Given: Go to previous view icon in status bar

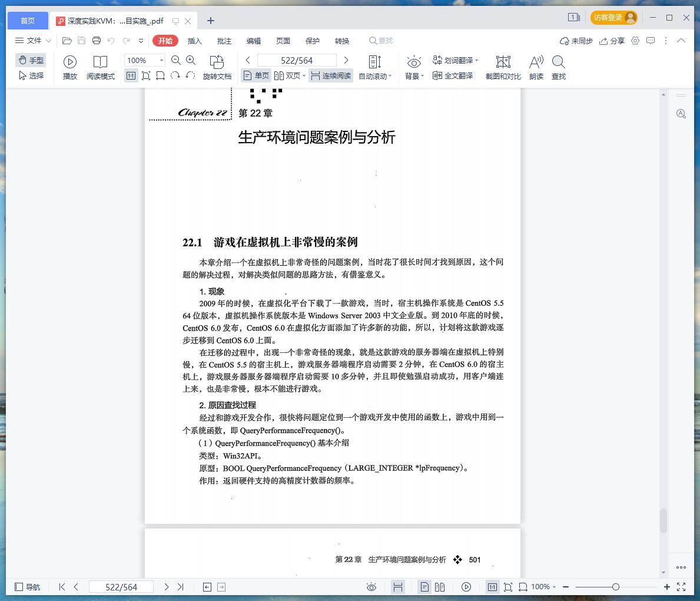Looking at the screenshot, I should tap(207, 587).
